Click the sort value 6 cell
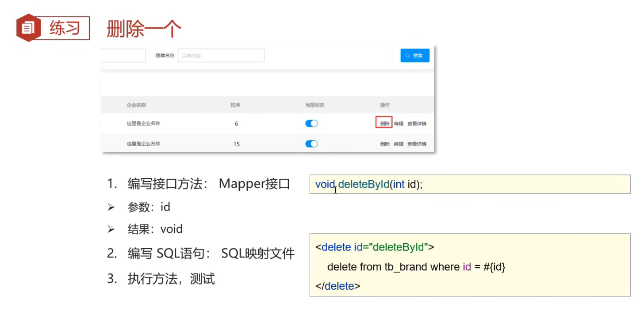 click(x=237, y=124)
